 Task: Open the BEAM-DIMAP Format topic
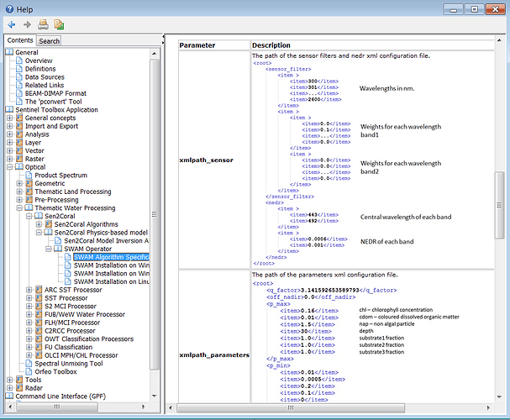coord(55,93)
